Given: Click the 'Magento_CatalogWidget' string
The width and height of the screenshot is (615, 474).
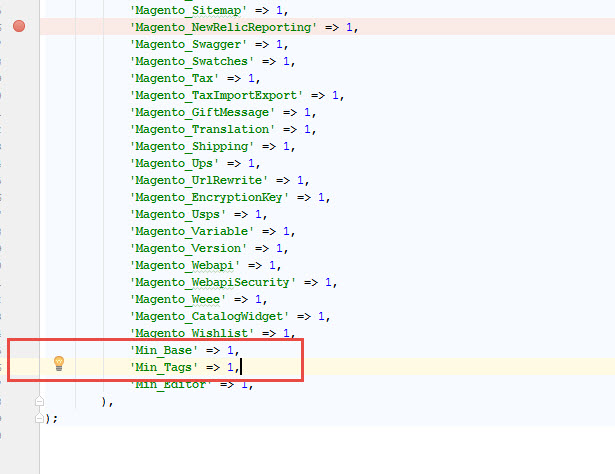Looking at the screenshot, I should (x=209, y=316).
